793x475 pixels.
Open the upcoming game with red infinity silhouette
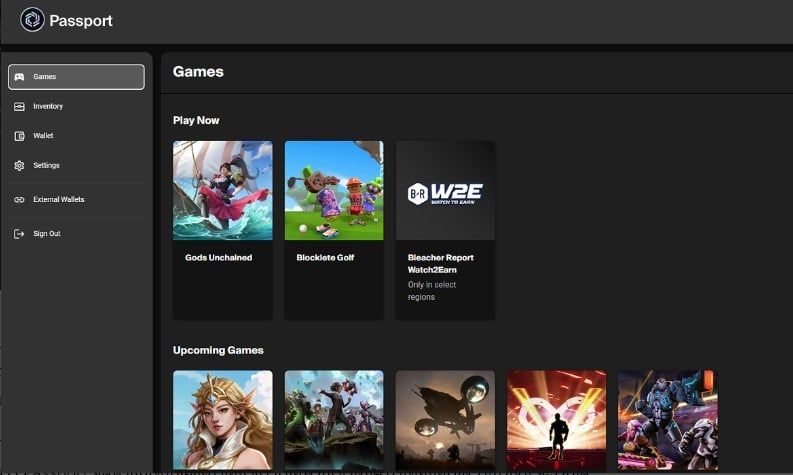(x=556, y=420)
